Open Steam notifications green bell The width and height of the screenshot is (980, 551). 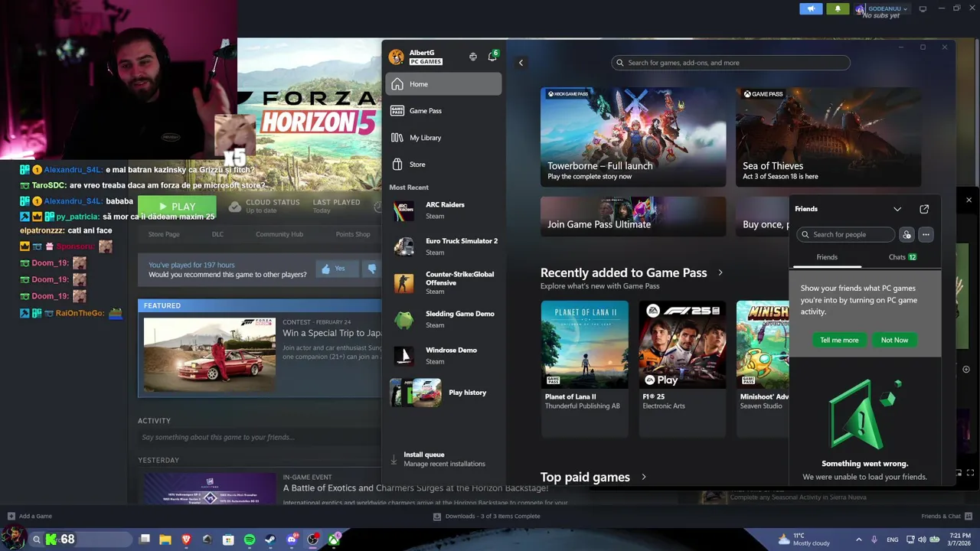(837, 9)
